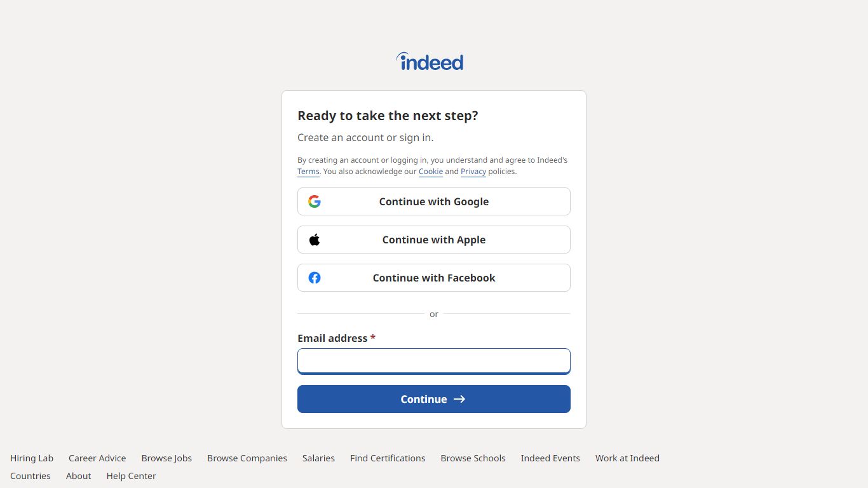Viewport: 868px width, 488px height.
Task: Click the Apple logo icon
Action: pos(315,240)
